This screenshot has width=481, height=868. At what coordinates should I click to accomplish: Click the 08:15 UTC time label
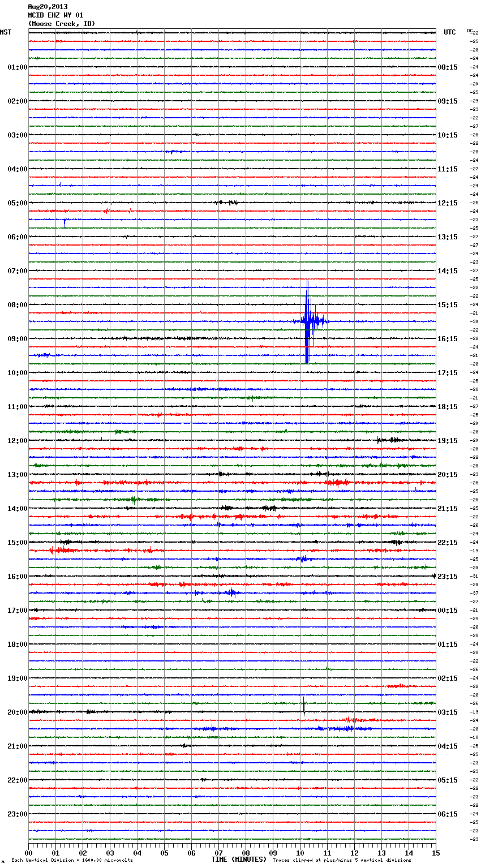click(448, 67)
